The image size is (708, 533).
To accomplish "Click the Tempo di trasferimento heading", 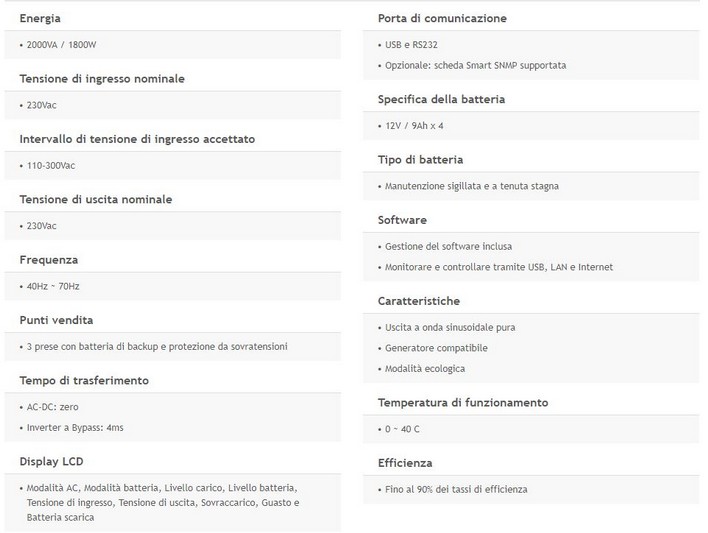I will [x=84, y=380].
